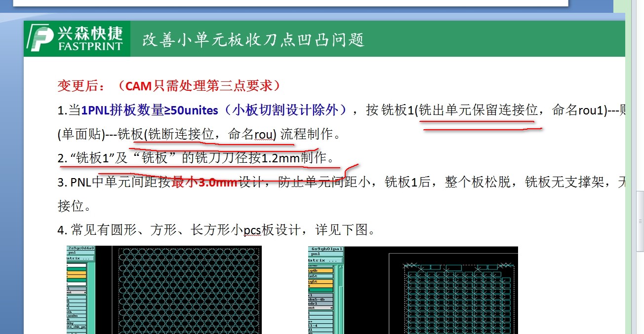Click the red heading 变更后 line
This screenshot has height=334, width=644.
click(x=169, y=86)
